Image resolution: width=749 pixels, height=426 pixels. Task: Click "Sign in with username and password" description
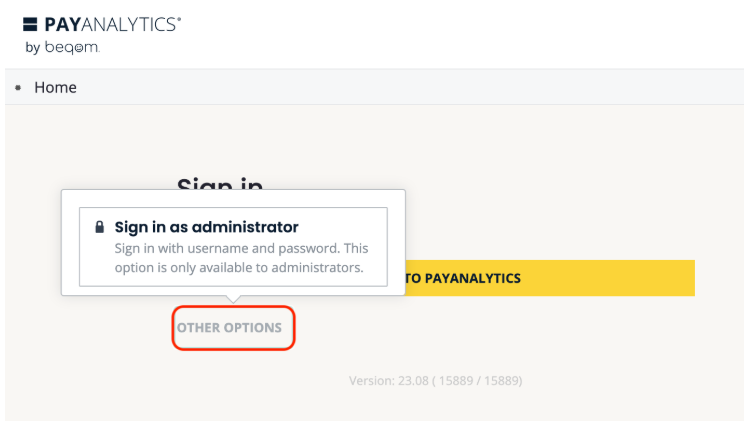[241, 248]
